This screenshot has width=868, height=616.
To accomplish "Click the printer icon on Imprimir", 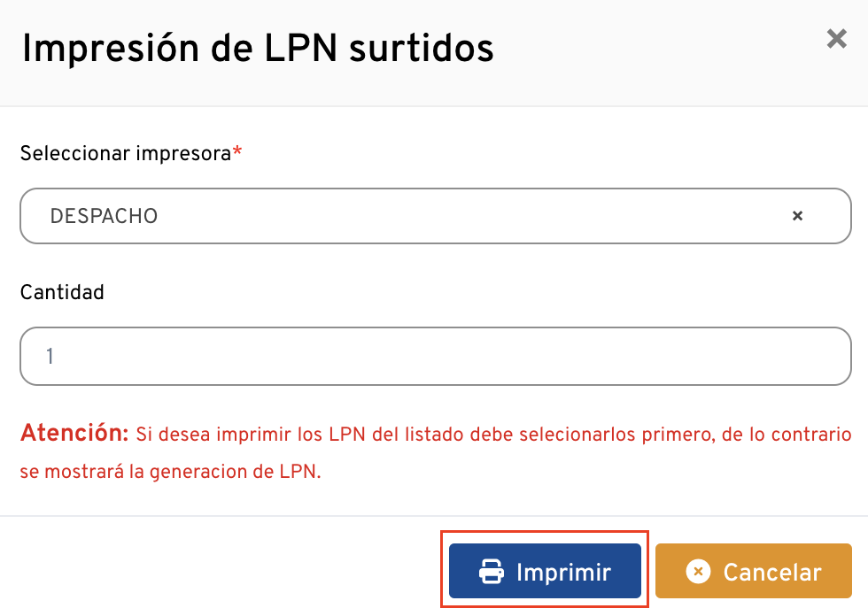I will point(492,572).
